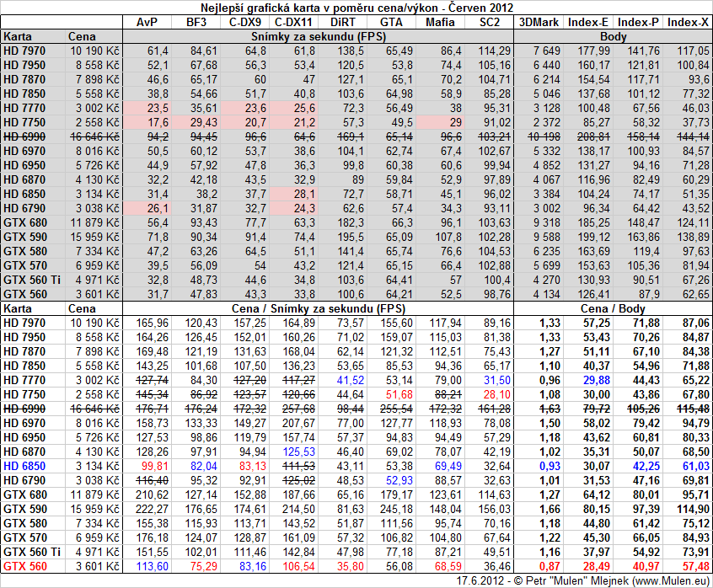Click the blue value 82,04
The image size is (713, 588).
[204, 466]
